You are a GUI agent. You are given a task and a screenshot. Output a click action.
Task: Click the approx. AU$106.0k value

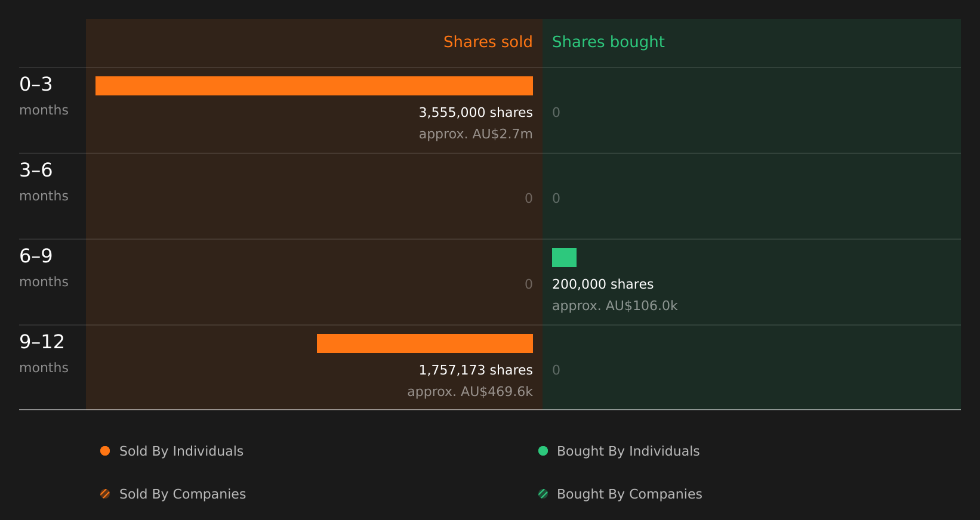pos(615,305)
